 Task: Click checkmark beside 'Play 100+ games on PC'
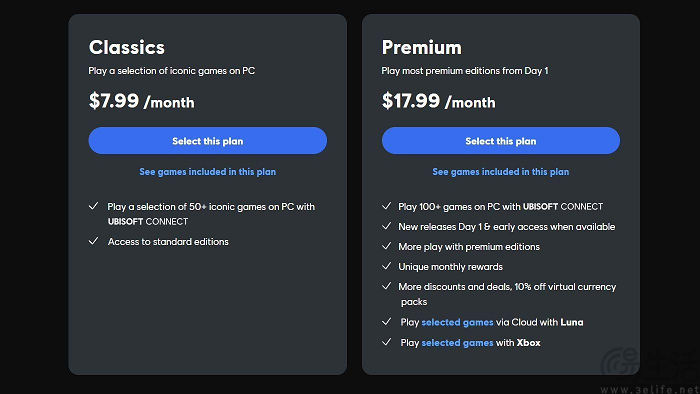click(x=387, y=206)
